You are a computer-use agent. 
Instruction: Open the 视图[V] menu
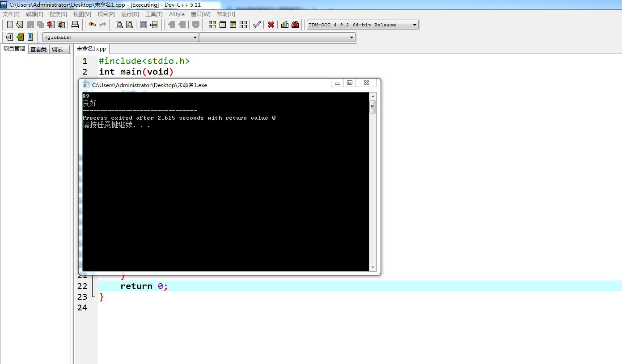(82, 14)
